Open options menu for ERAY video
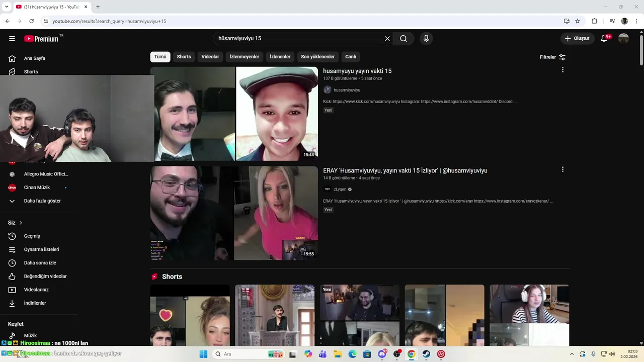The height and width of the screenshot is (362, 644). (562, 169)
